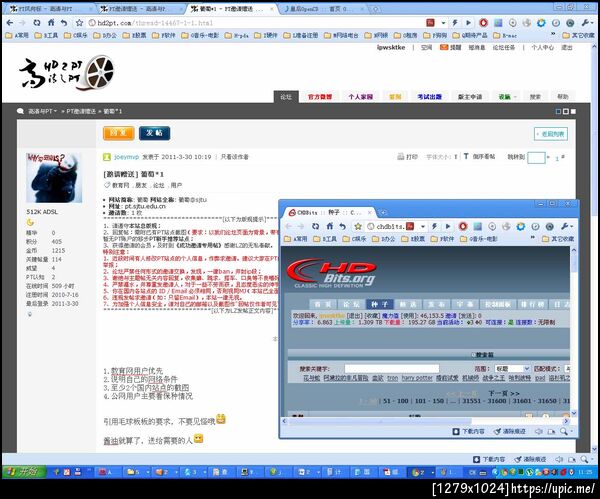600x499 pixels.
Task: Click the blue 发帖 new post button
Action: click(154, 133)
